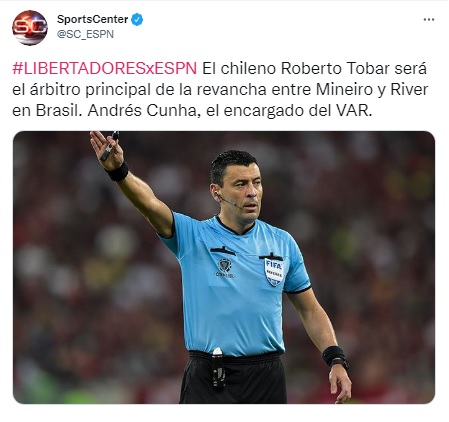The height and width of the screenshot is (422, 449).
Task: Click the vanishing spray can at waistband
Action: tap(218, 369)
